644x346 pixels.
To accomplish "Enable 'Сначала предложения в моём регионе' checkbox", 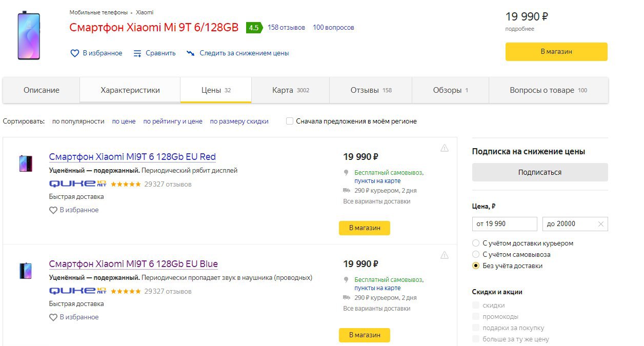I will (x=290, y=121).
